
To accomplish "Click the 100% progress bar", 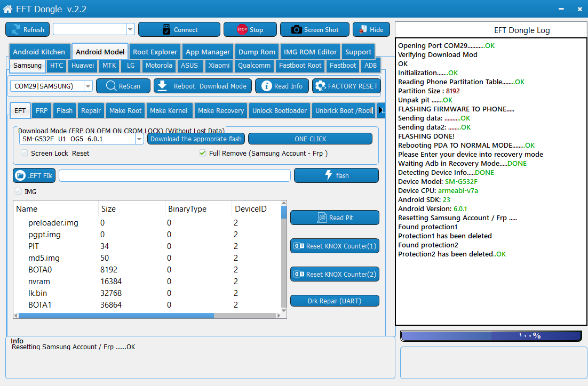I will pyautogui.click(x=491, y=336).
